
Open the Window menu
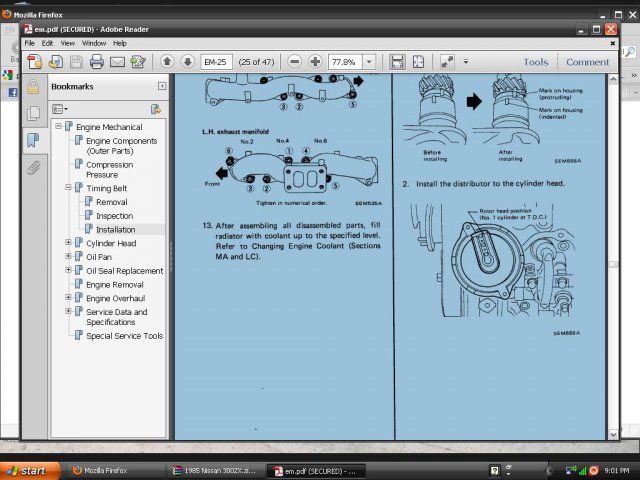pyautogui.click(x=94, y=44)
